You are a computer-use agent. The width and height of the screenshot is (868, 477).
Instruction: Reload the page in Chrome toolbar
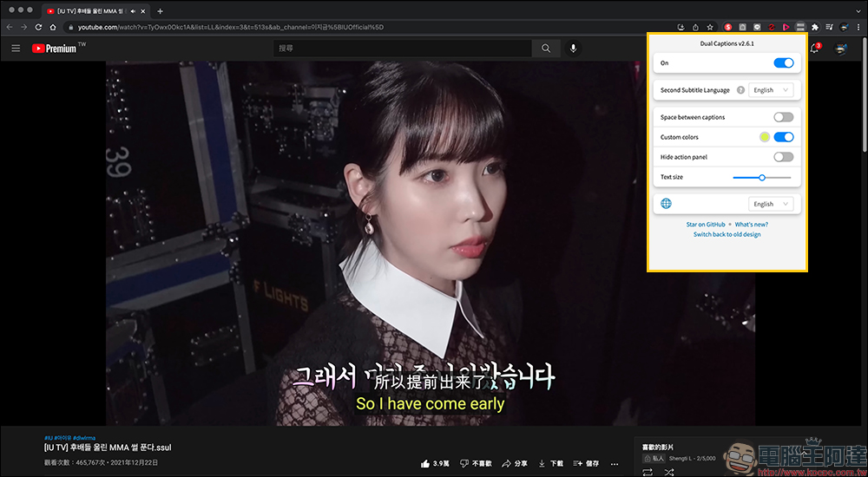tap(38, 27)
